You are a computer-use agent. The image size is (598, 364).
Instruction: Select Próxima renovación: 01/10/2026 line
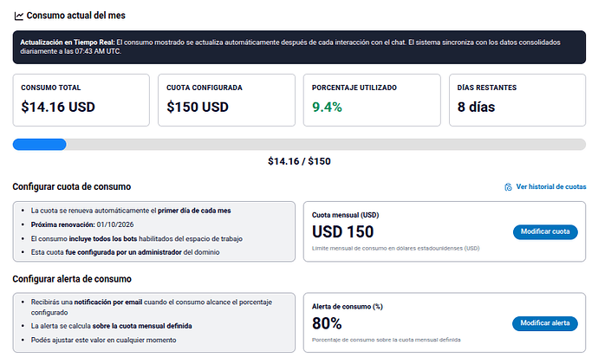pyautogui.click(x=82, y=224)
